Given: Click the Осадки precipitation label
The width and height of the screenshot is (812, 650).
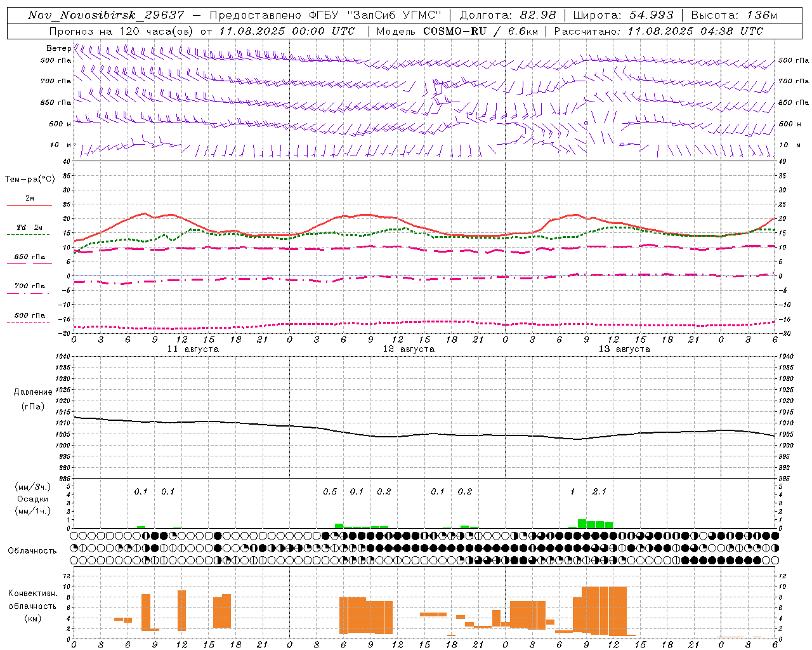Looking at the screenshot, I should 33,499.
